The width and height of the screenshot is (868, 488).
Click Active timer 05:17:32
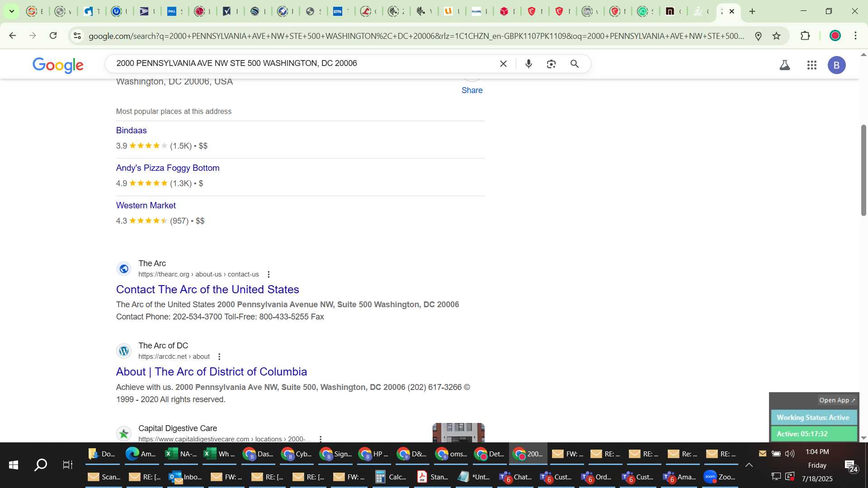pyautogui.click(x=813, y=434)
